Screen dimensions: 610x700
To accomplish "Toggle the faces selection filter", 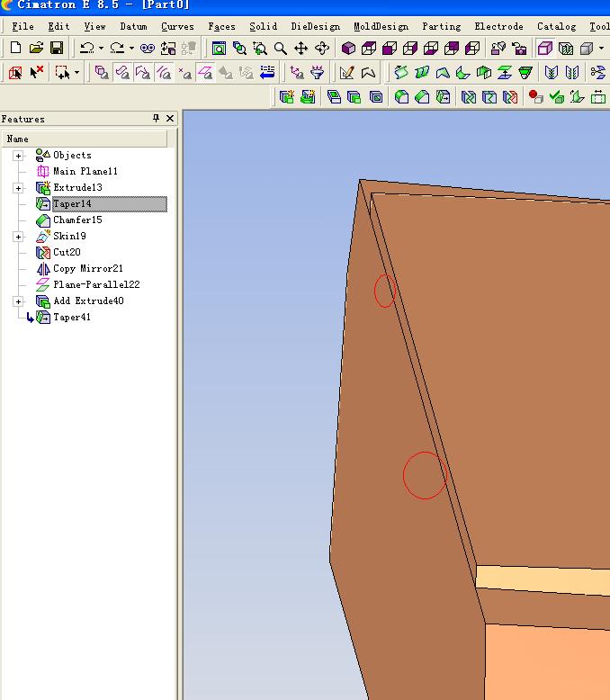I will (x=122, y=72).
